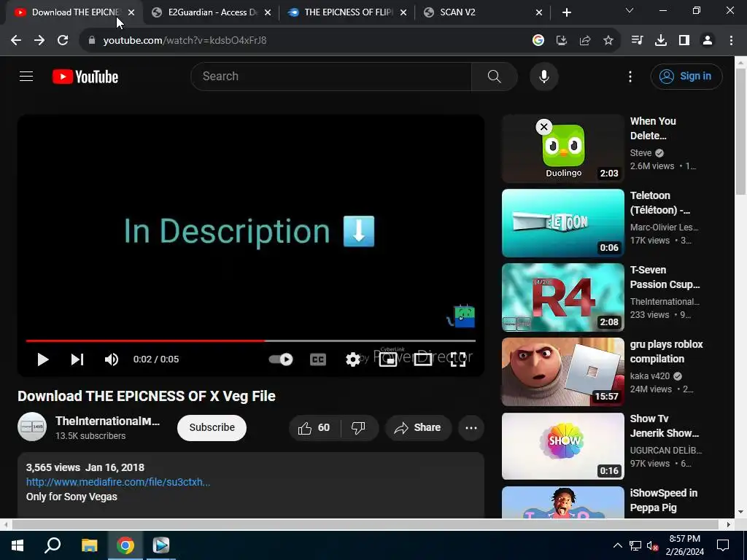The height and width of the screenshot is (560, 747).
Task: Open T-Seven Passion Csup video
Action: pyautogui.click(x=562, y=297)
